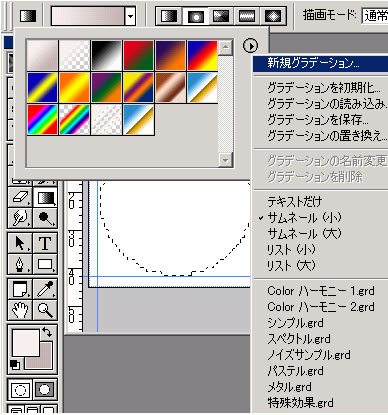The image size is (388, 415).
Task: Select the linear gradient style button
Action: click(x=169, y=16)
